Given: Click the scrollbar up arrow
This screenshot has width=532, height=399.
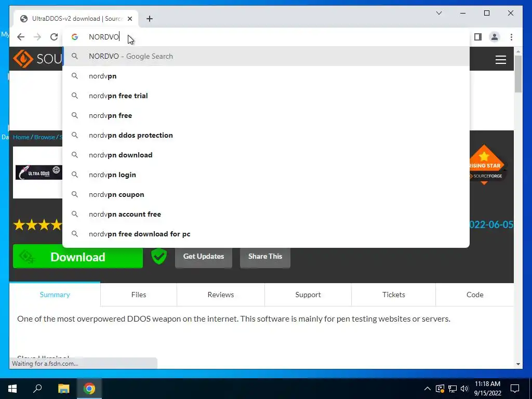Looking at the screenshot, I should [x=518, y=51].
